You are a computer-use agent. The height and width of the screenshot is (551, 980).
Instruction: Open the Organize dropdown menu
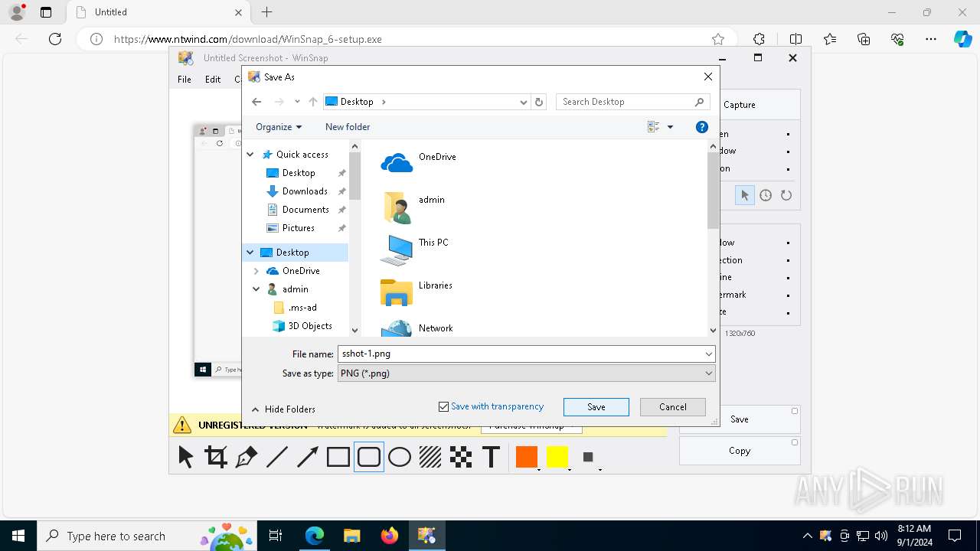[x=279, y=127]
